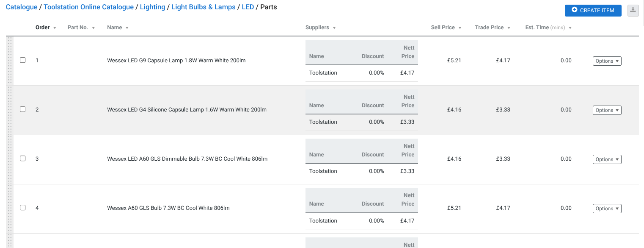The width and height of the screenshot is (644, 248).
Task: Click the drag handle for row 1
Action: point(11,61)
